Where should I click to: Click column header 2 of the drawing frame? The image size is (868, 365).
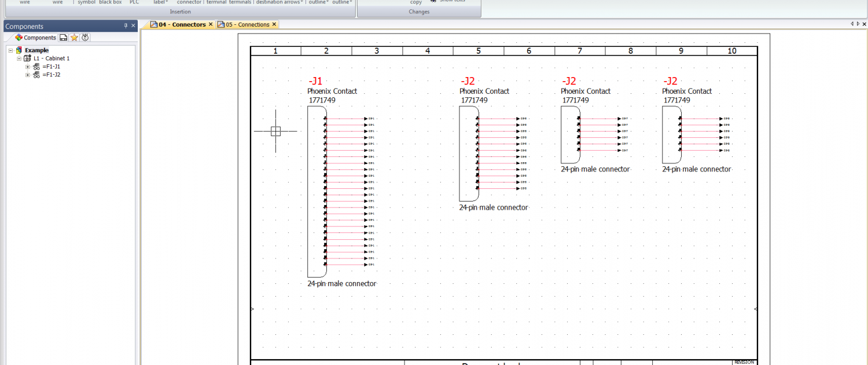[x=326, y=51]
